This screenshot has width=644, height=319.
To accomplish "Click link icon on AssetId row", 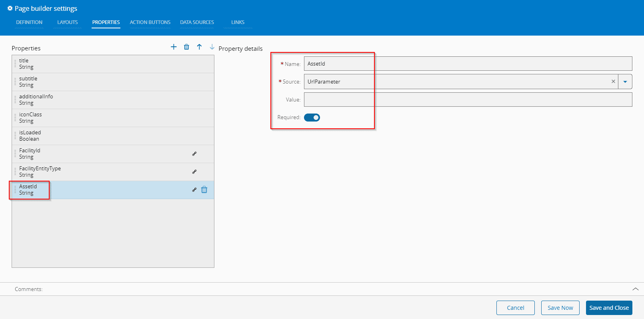I will [x=194, y=189].
